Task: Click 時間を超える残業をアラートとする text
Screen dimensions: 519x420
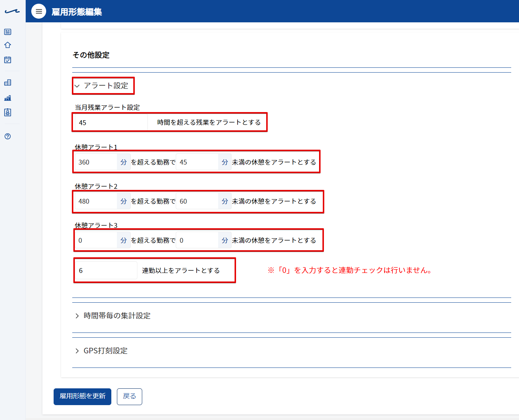Action: 209,122
